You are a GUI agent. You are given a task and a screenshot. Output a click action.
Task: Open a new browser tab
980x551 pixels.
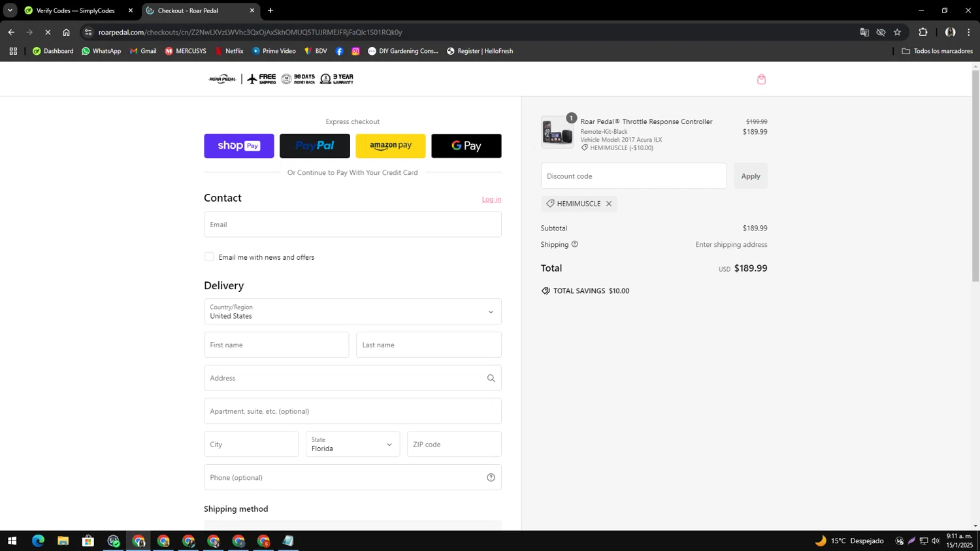pyautogui.click(x=270, y=10)
